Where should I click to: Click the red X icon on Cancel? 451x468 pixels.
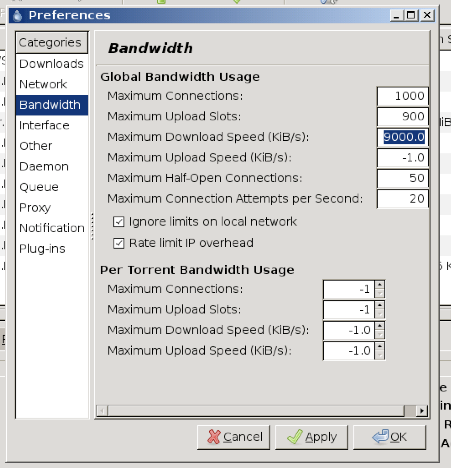(214, 437)
